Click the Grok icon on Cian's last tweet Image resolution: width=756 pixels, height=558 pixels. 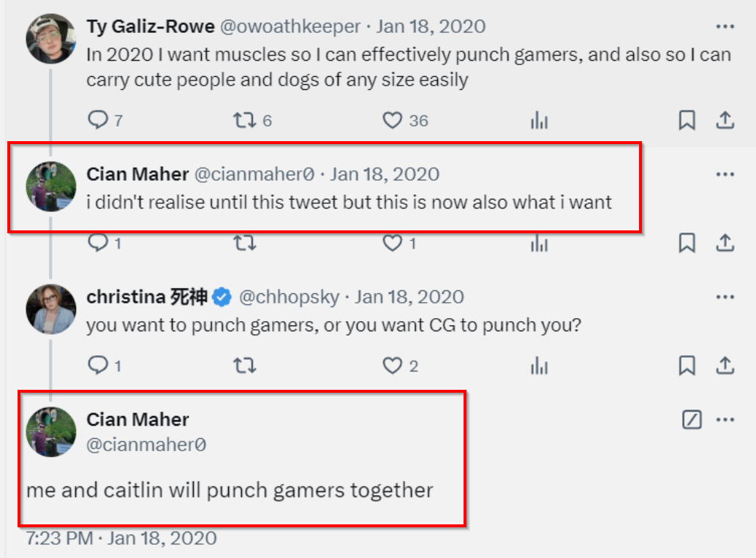click(692, 419)
